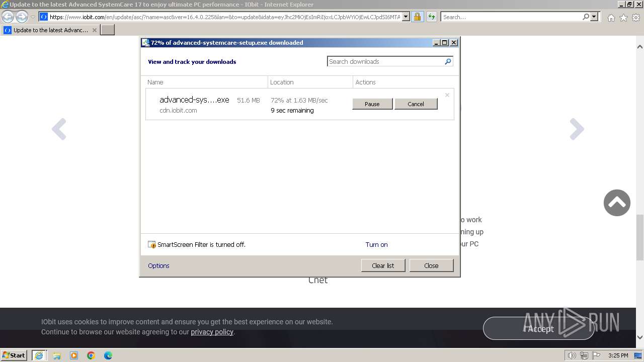Click the 3:25 PM system clock
Image resolution: width=644 pixels, height=362 pixels.
618,355
